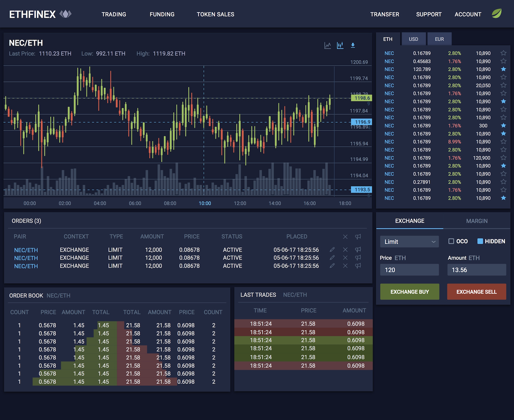The width and height of the screenshot is (514, 420).
Task: Cancel all orders using header X icon
Action: [x=345, y=237]
